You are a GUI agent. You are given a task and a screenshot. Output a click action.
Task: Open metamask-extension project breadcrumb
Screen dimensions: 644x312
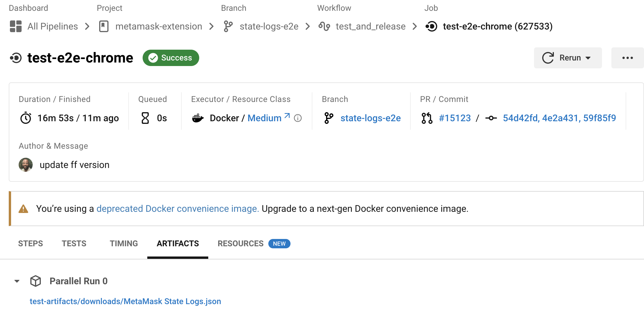click(x=159, y=26)
